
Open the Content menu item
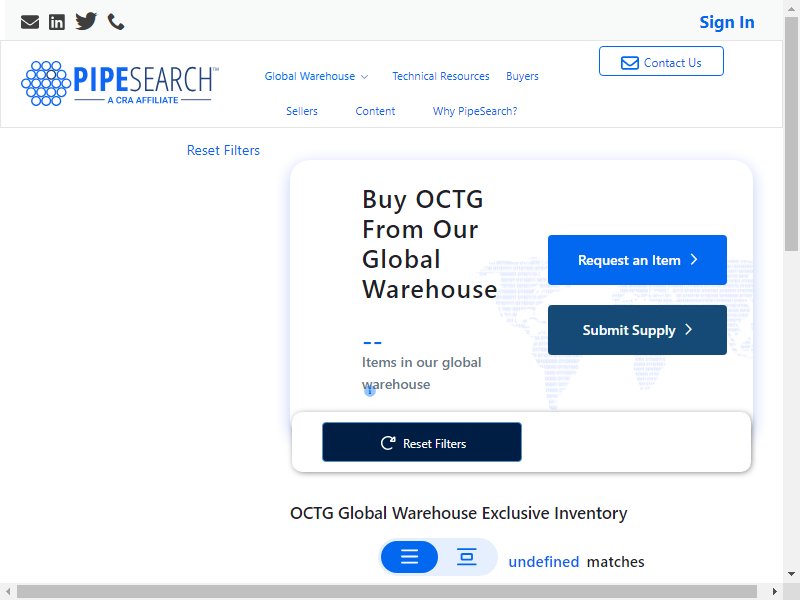[375, 111]
